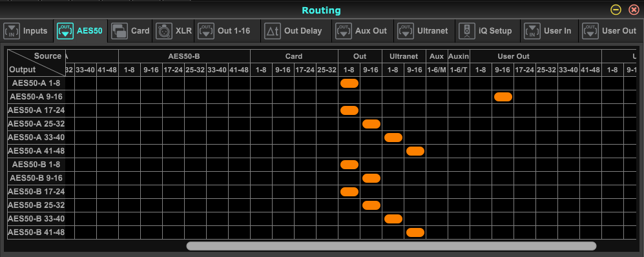The width and height of the screenshot is (644, 257).
Task: Click the 1-6/M column header
Action: [437, 70]
